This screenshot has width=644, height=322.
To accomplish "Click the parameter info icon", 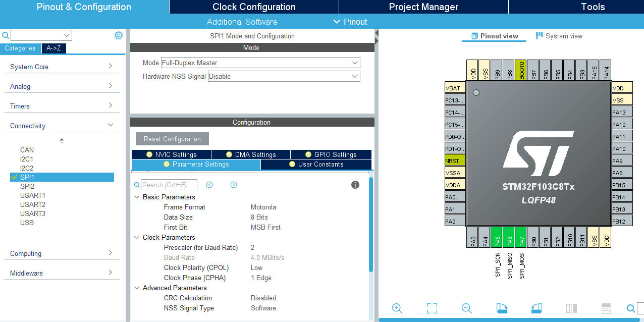I will pos(355,185).
